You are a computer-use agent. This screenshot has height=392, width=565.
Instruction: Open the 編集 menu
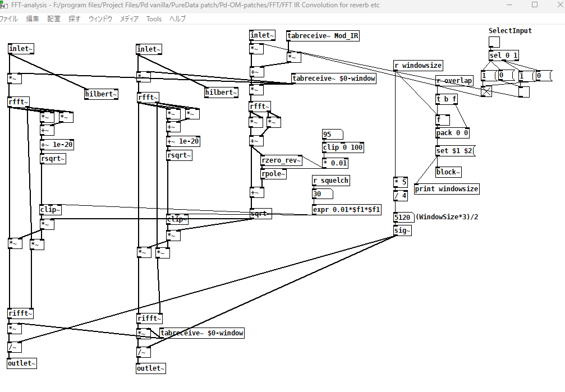33,19
